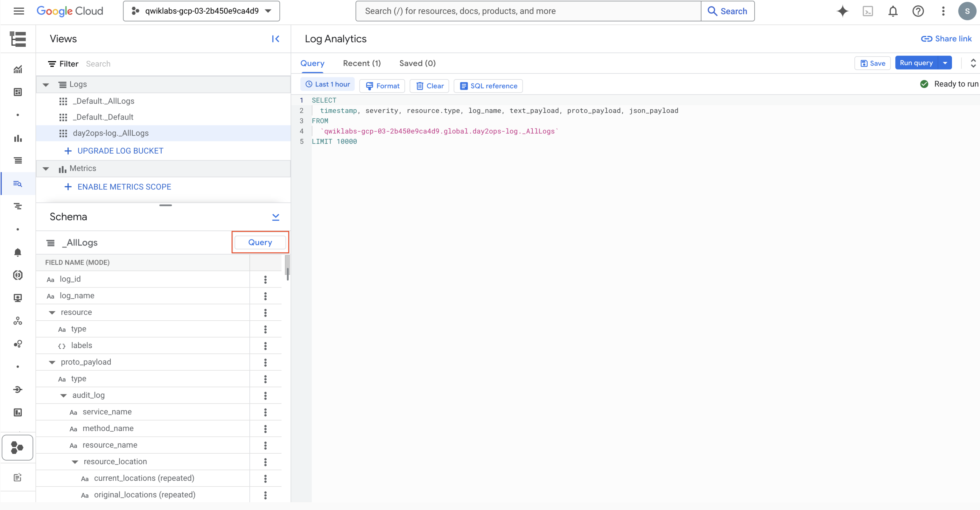Click the Schema Query button for _AllLogs
Viewport: 980px width, 510px height.
point(260,242)
